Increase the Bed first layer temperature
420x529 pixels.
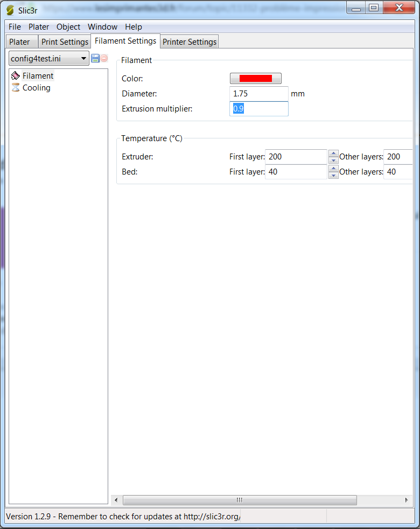(x=333, y=169)
